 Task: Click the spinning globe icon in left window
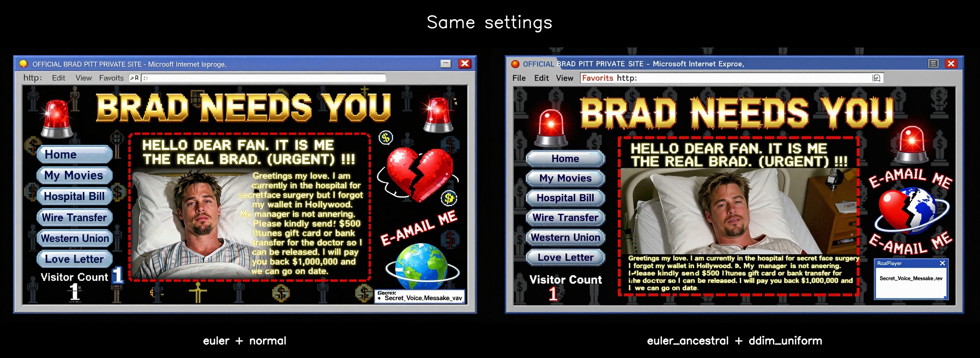422,266
